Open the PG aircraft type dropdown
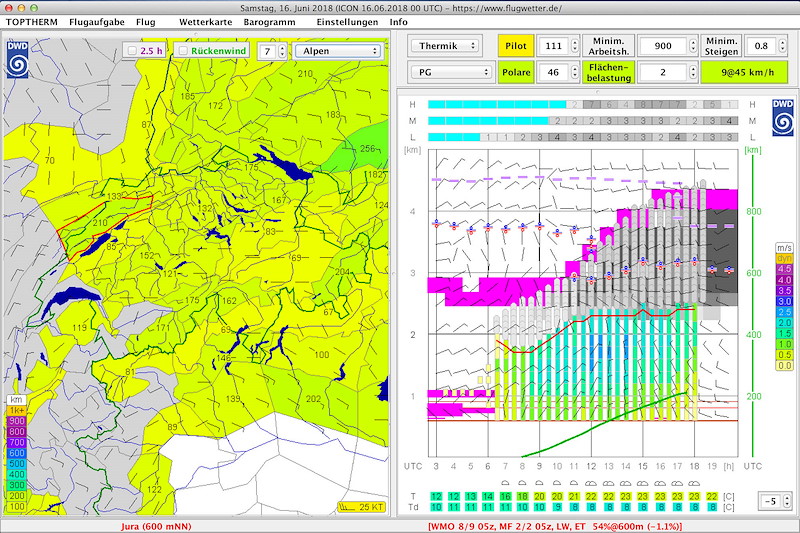The image size is (800, 533). pyautogui.click(x=452, y=72)
